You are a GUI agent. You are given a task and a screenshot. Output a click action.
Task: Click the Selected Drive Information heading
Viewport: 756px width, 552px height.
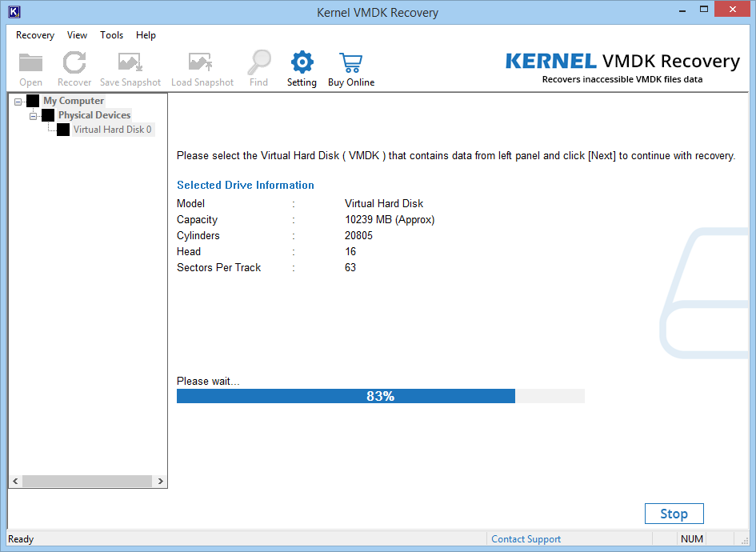[x=246, y=185]
